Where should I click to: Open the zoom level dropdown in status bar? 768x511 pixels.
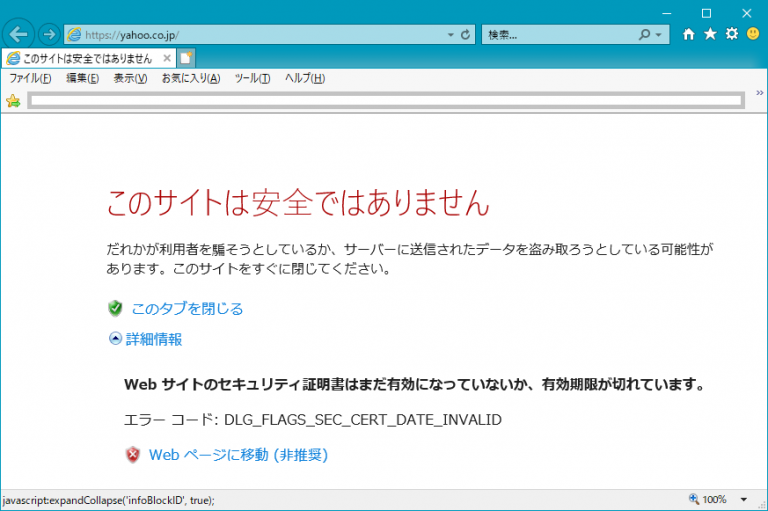coord(743,499)
